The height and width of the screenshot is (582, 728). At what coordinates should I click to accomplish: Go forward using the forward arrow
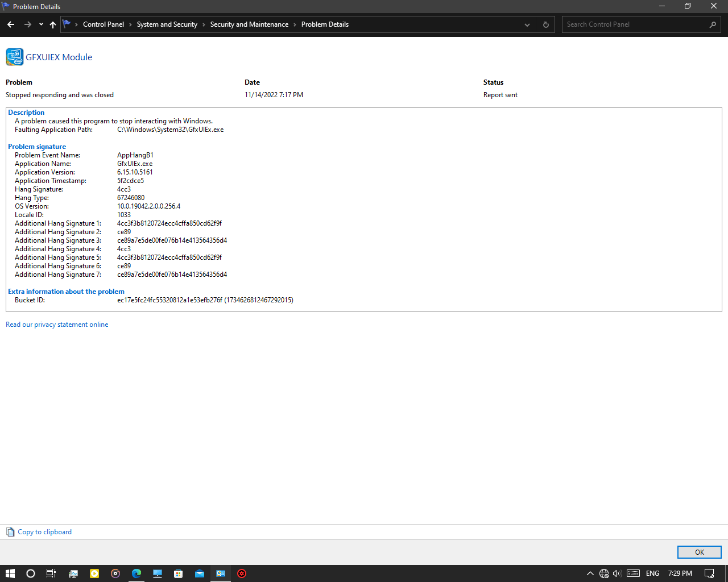pyautogui.click(x=27, y=24)
